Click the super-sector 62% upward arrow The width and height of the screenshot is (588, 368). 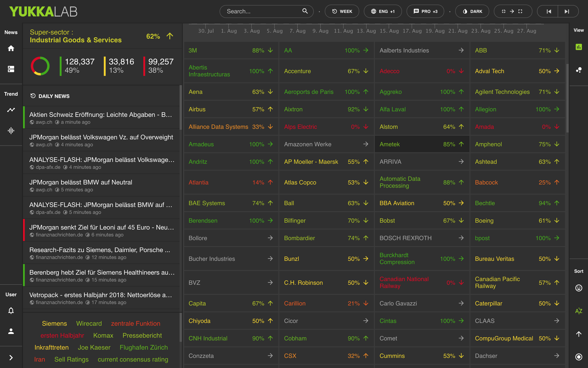[x=170, y=36]
